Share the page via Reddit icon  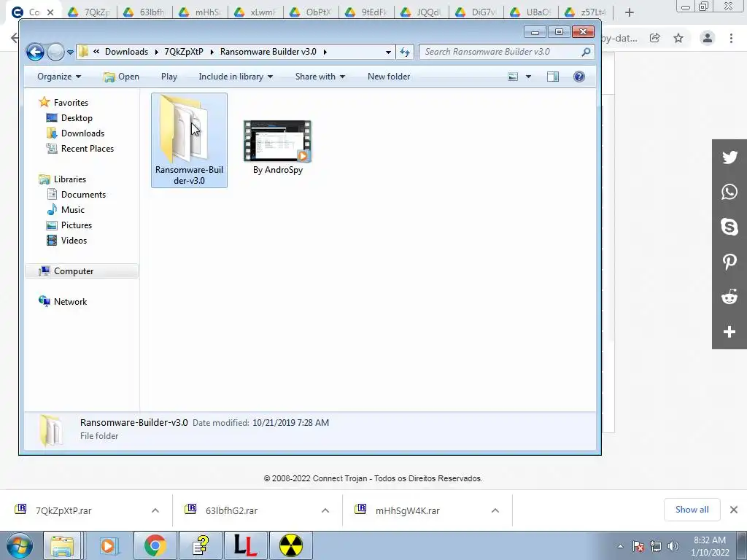(x=729, y=297)
